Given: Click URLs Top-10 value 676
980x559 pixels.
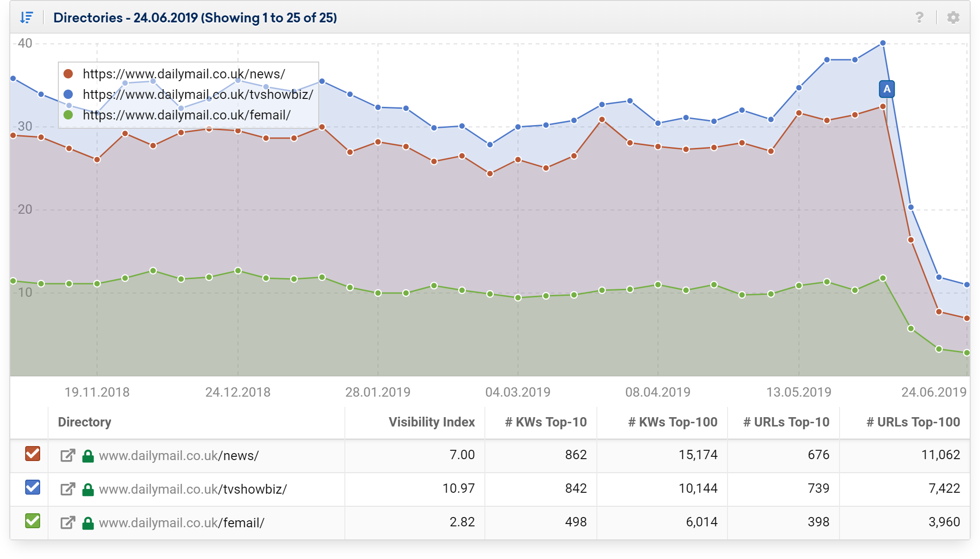Looking at the screenshot, I should pyautogui.click(x=819, y=455).
